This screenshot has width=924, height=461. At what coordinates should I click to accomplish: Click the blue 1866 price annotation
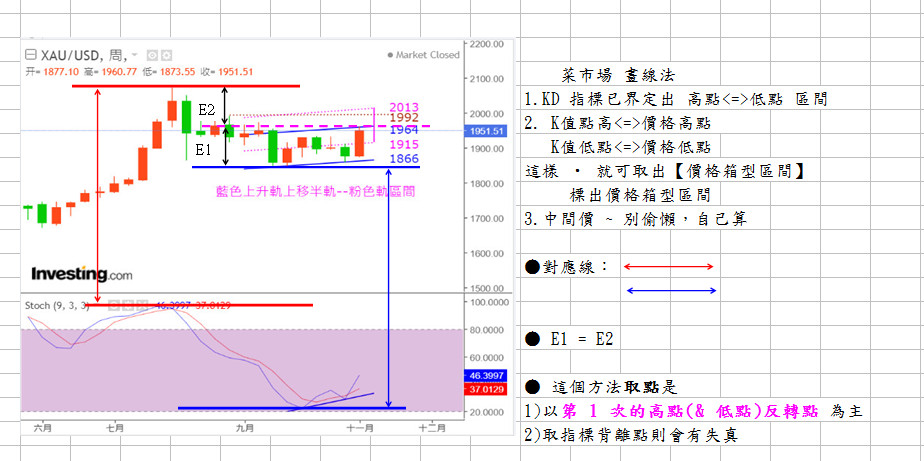click(404, 159)
